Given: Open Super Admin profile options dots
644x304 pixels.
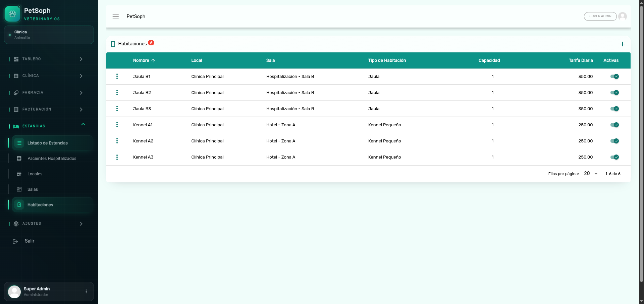Looking at the screenshot, I should (86, 292).
